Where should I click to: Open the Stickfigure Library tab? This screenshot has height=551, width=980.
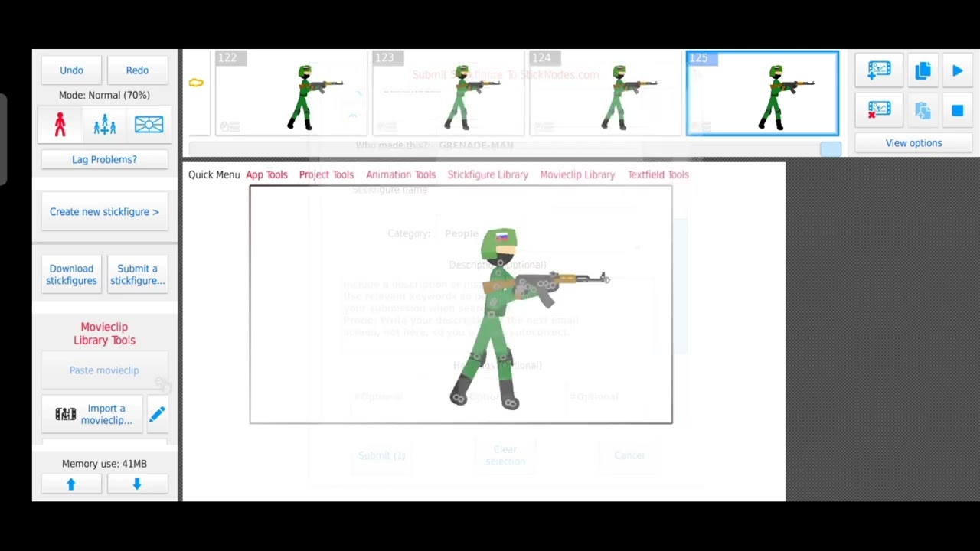click(x=488, y=174)
